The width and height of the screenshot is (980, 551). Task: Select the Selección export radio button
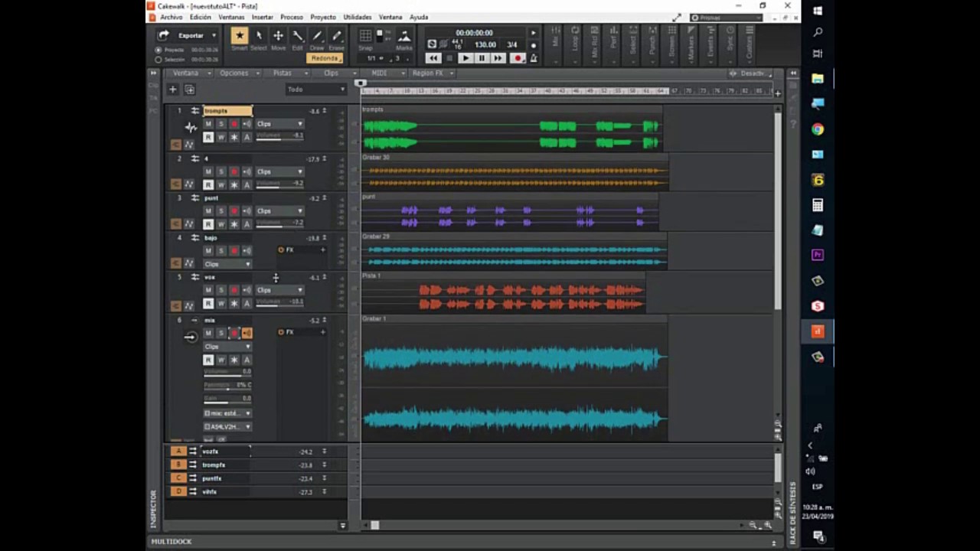(x=158, y=59)
